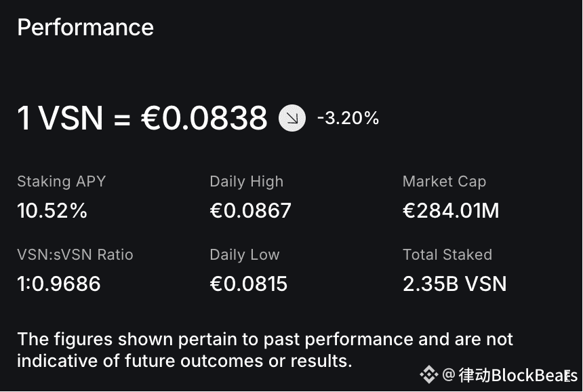Click the @ symbol in the watermark
The image size is (583, 392).
tap(449, 374)
